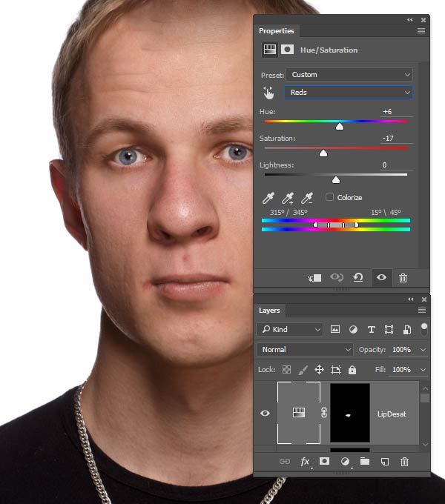This screenshot has width=445, height=504.
Task: Click the Fill 100% field
Action: click(403, 370)
